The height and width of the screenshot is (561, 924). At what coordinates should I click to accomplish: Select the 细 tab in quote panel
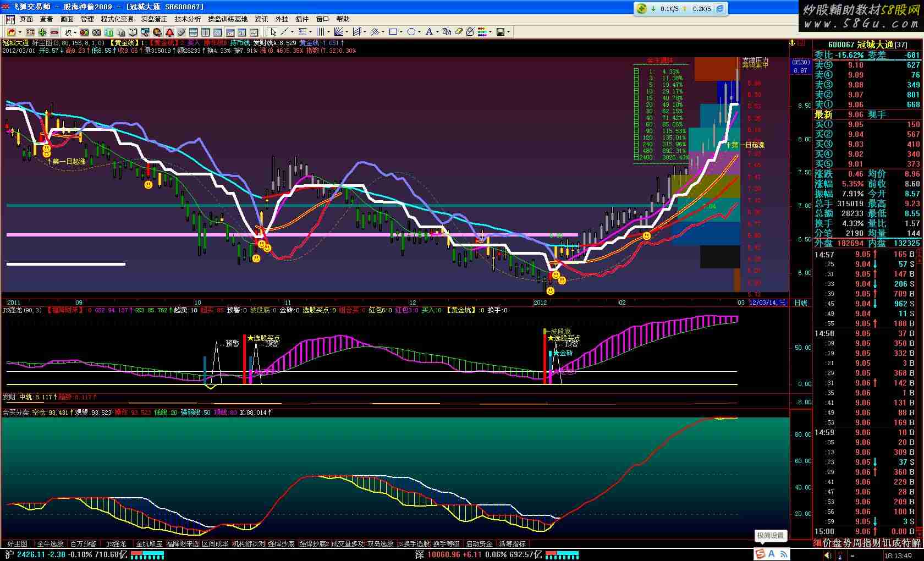coord(817,543)
